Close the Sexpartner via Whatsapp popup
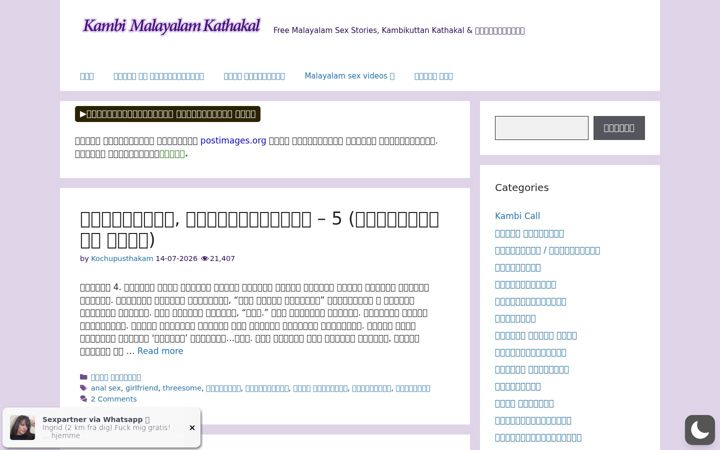This screenshot has width=720, height=450. coord(192,428)
